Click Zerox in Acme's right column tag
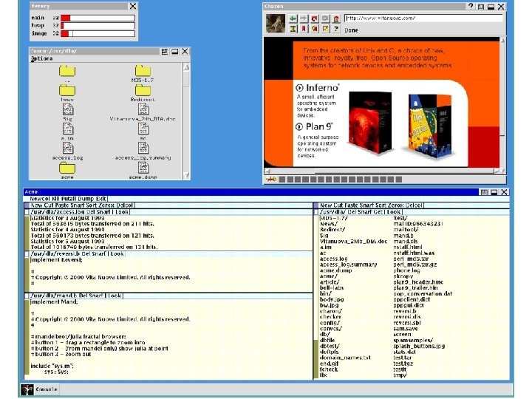 [x=397, y=205]
